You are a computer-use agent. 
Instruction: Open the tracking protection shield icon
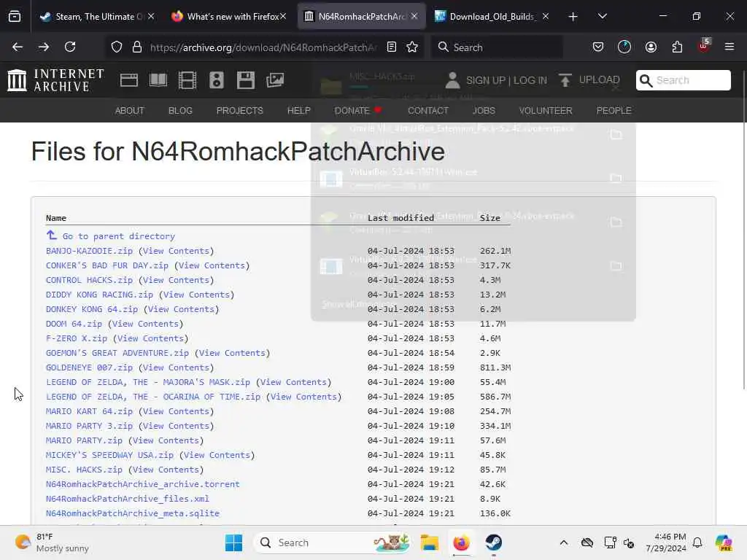tap(117, 47)
